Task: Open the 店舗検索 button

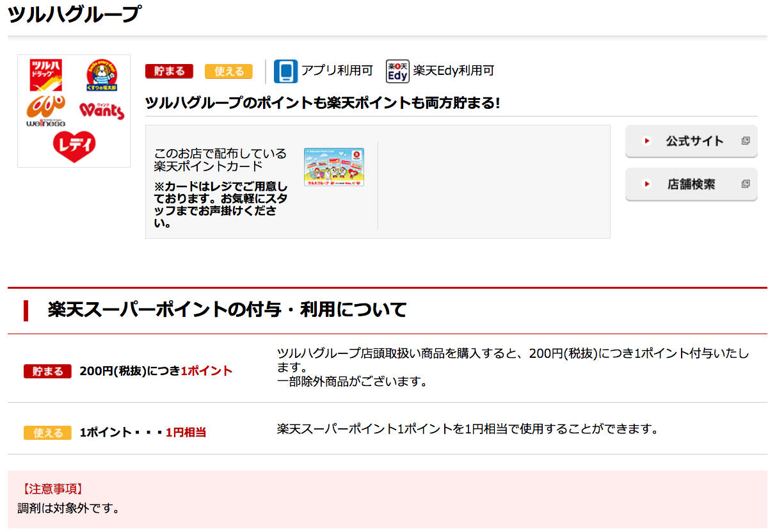Action: 691,184
